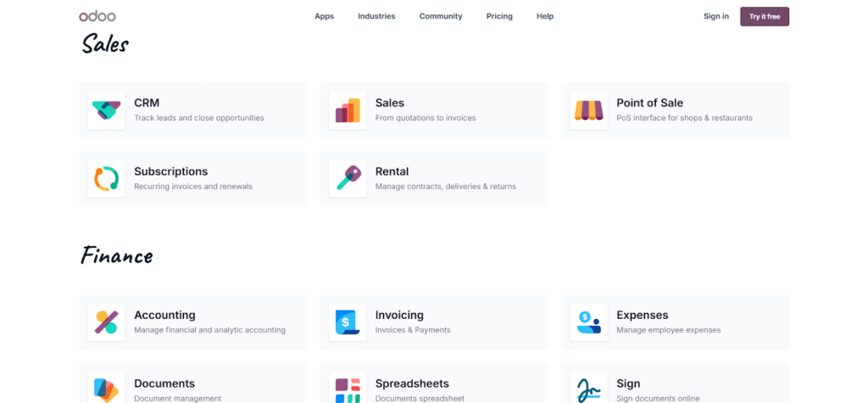
Task: Click 'Documents spreadsheet' description text
Action: tap(420, 399)
